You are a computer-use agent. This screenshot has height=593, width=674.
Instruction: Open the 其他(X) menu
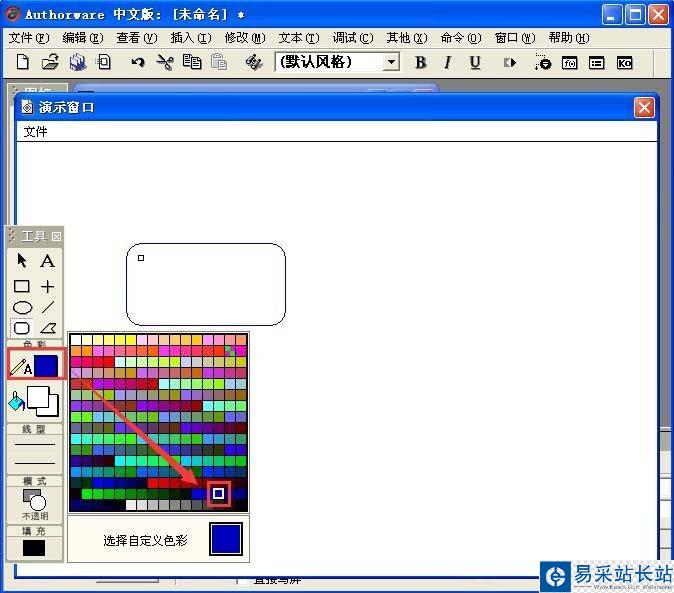point(407,38)
